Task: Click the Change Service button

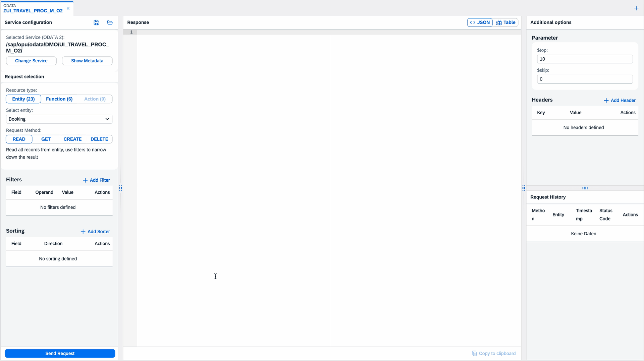Action: tap(31, 61)
